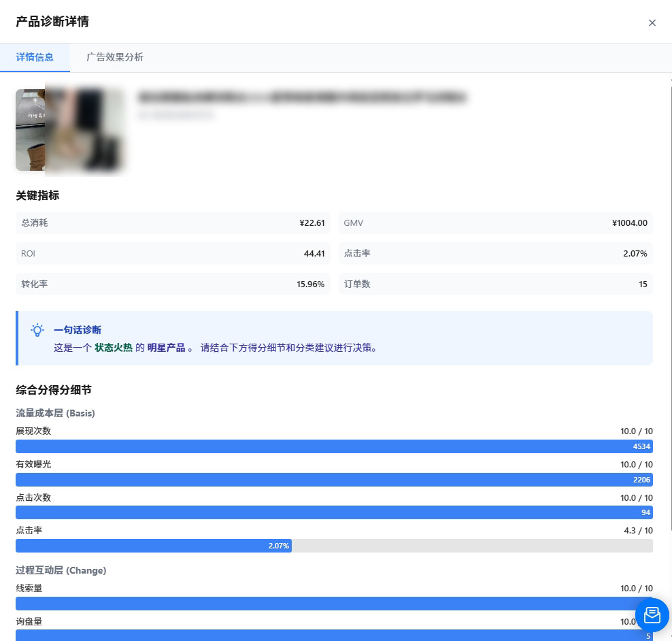The image size is (672, 641).
Task: Click the 一句话诊断 summary banner
Action: [334, 338]
